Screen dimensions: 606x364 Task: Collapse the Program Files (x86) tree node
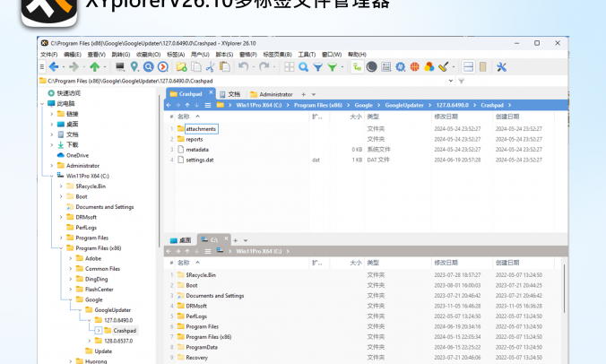[61, 248]
